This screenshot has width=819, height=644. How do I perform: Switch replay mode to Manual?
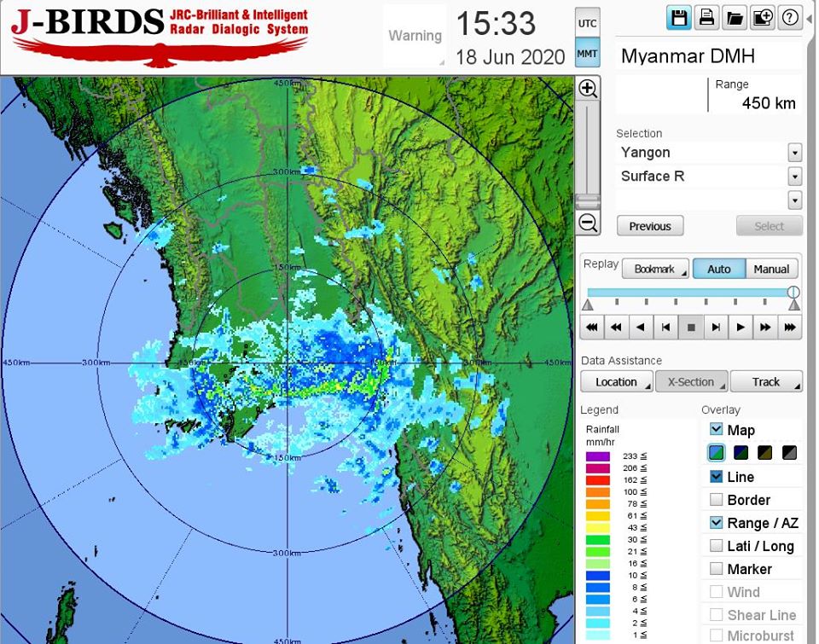coord(771,269)
